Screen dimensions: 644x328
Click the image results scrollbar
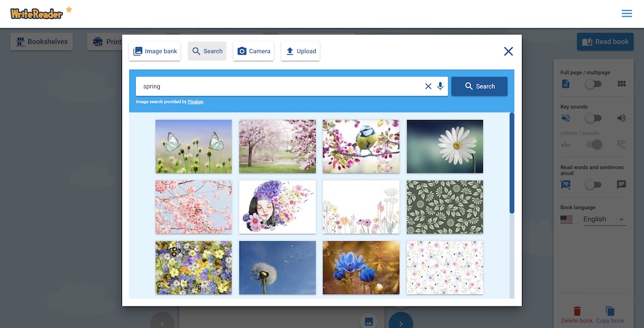coord(512,163)
